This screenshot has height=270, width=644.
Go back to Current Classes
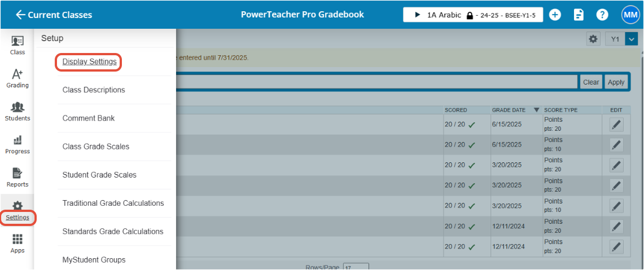tap(54, 15)
